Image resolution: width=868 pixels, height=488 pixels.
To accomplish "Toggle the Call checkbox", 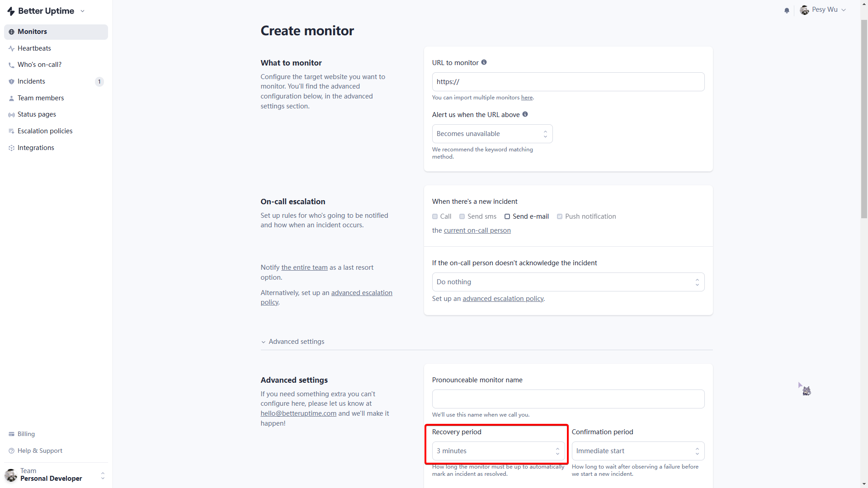I will (x=435, y=216).
